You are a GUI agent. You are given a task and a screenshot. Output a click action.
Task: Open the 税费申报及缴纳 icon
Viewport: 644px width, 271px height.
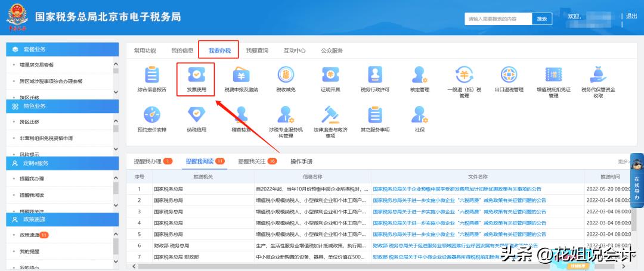[241, 75]
